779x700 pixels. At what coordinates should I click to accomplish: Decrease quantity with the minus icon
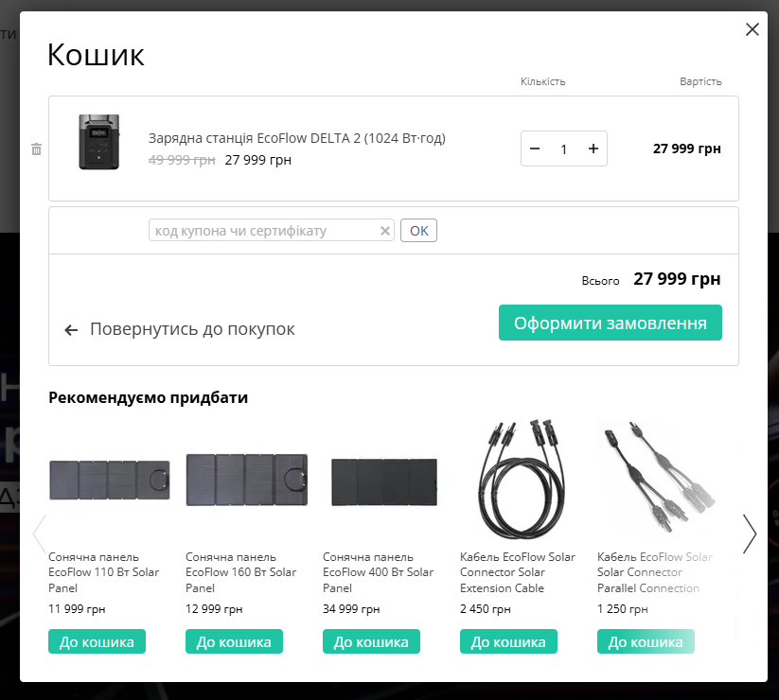pos(535,149)
